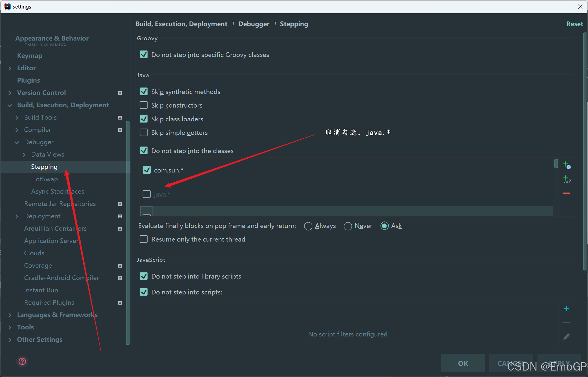Expand the Editor settings section

10,68
